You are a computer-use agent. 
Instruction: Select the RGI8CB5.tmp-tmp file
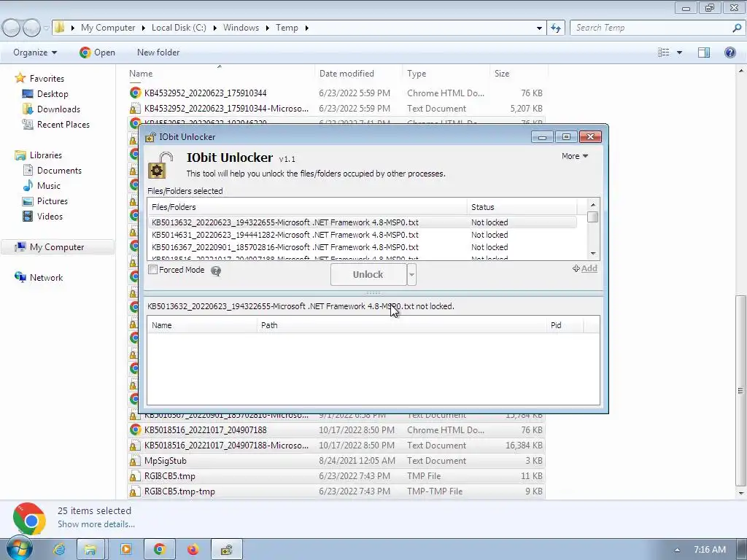coord(336,491)
